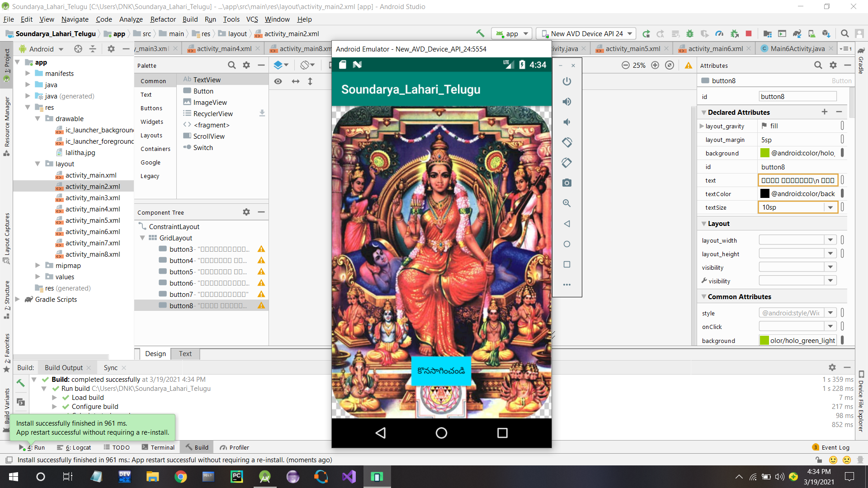868x488 pixels.
Task: Switch to the Text tab of the layout editor
Action: tap(185, 353)
